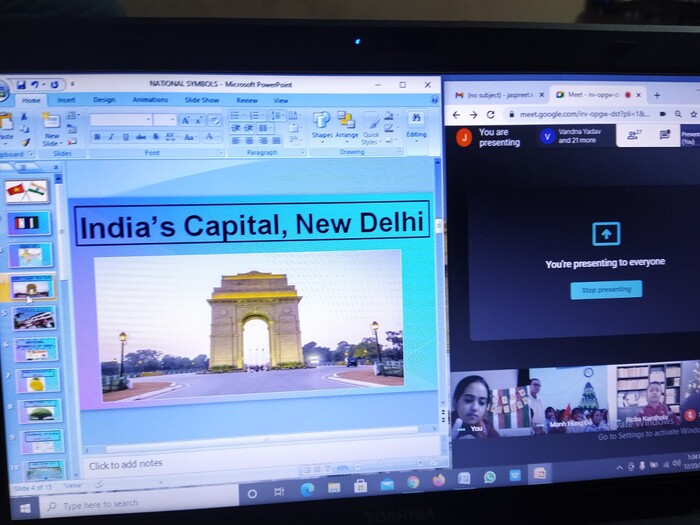The width and height of the screenshot is (700, 525).
Task: Switch to the Insert ribbon tab
Action: point(66,100)
